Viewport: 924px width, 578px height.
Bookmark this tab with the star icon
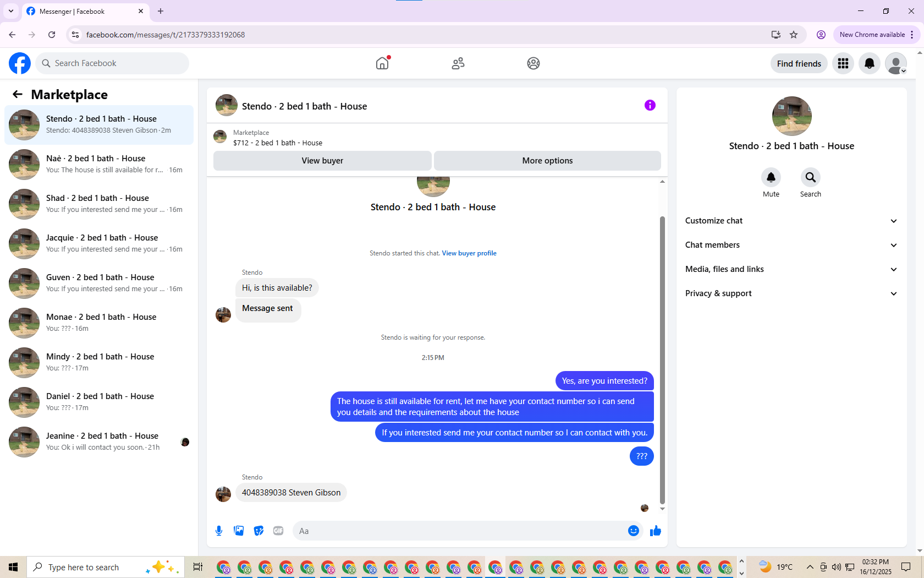(794, 35)
